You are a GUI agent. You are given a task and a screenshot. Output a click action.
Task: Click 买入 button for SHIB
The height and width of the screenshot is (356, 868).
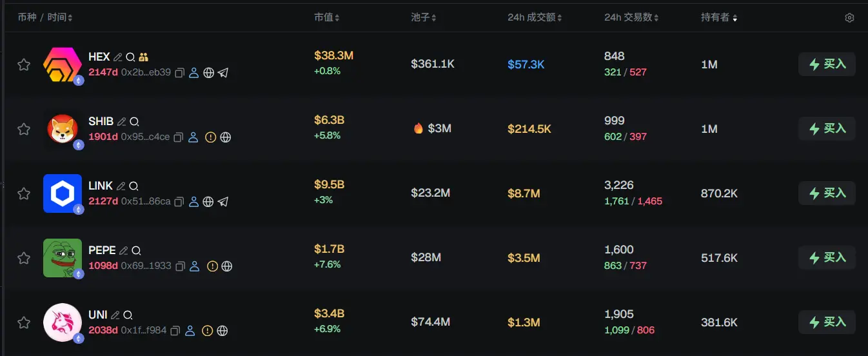827,129
